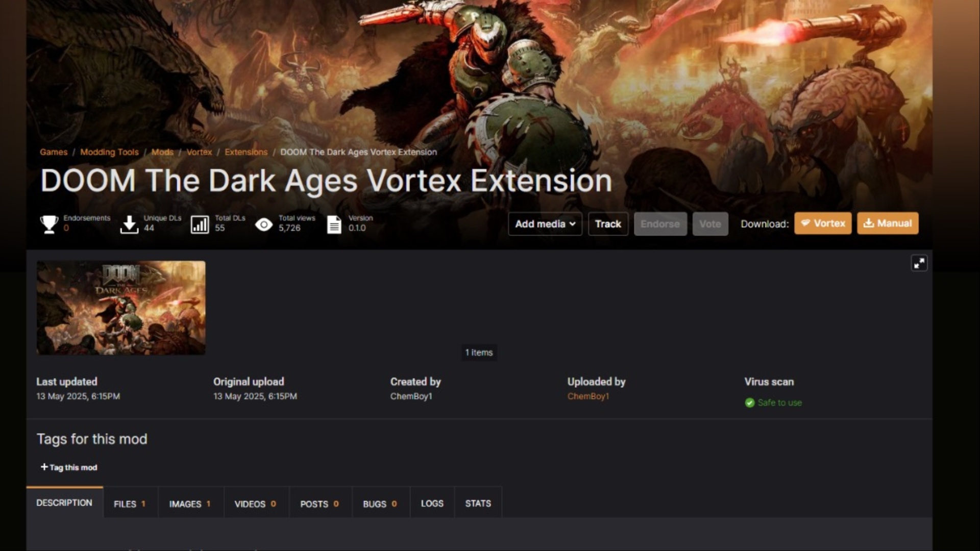Click Safe to use virus scan link
The width and height of the screenshot is (980, 551).
pos(779,403)
